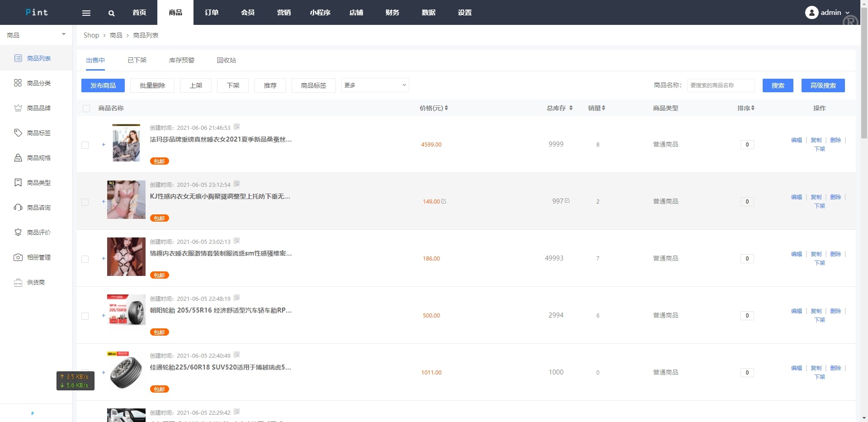
Task: Go to 商品评价 in the sidebar
Action: (38, 232)
